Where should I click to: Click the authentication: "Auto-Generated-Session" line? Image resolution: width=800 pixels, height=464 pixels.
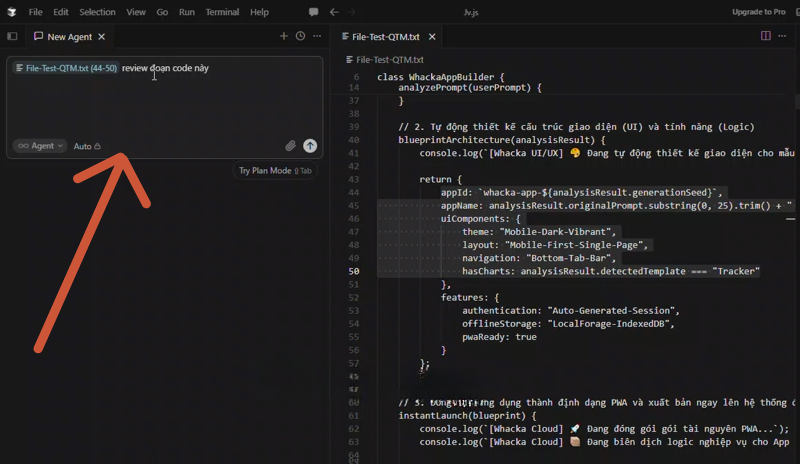571,310
